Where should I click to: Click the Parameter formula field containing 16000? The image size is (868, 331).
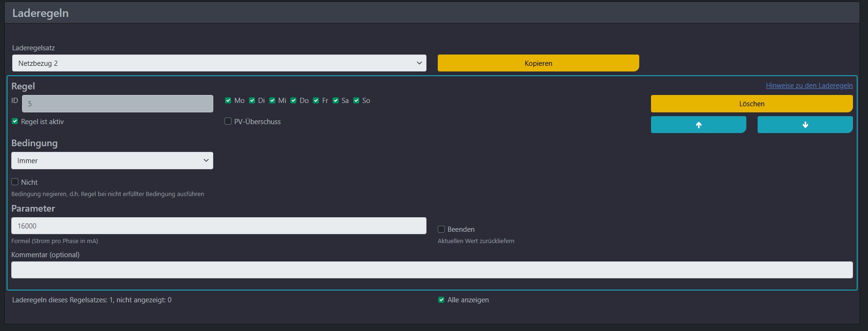[218, 226]
